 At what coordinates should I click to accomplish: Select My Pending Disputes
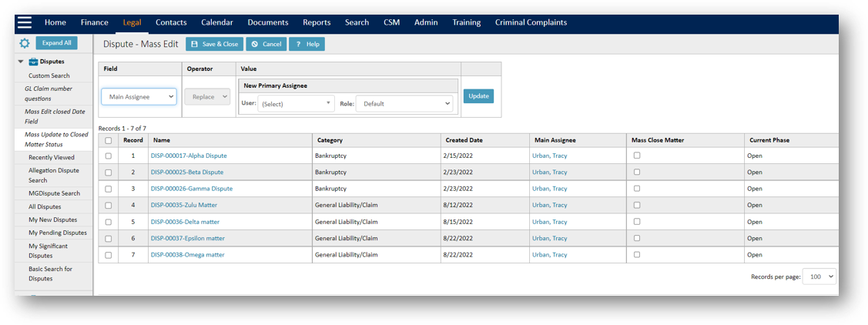58,233
